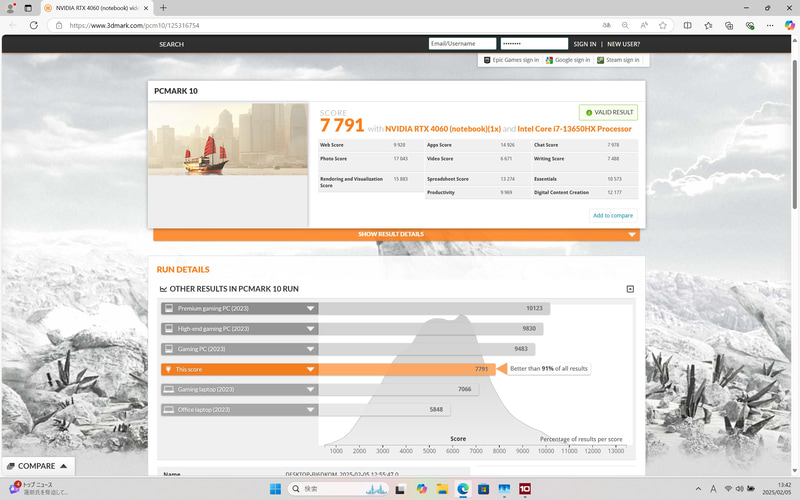Image resolution: width=800 pixels, height=500 pixels.
Task: Open the favorites list icon
Action: click(708, 25)
